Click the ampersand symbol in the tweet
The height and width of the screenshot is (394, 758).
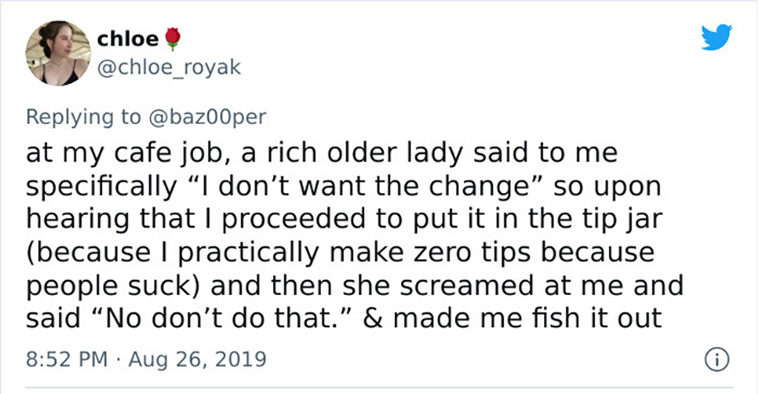[x=372, y=319]
